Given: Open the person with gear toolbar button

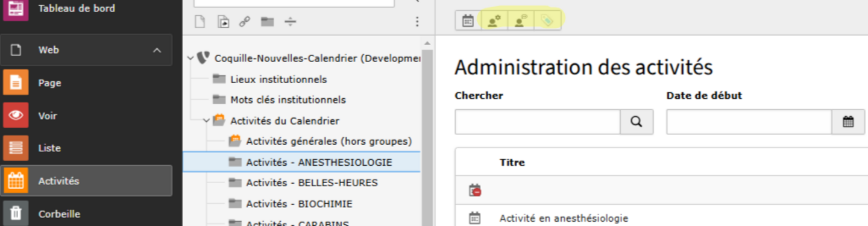Looking at the screenshot, I should tap(494, 21).
